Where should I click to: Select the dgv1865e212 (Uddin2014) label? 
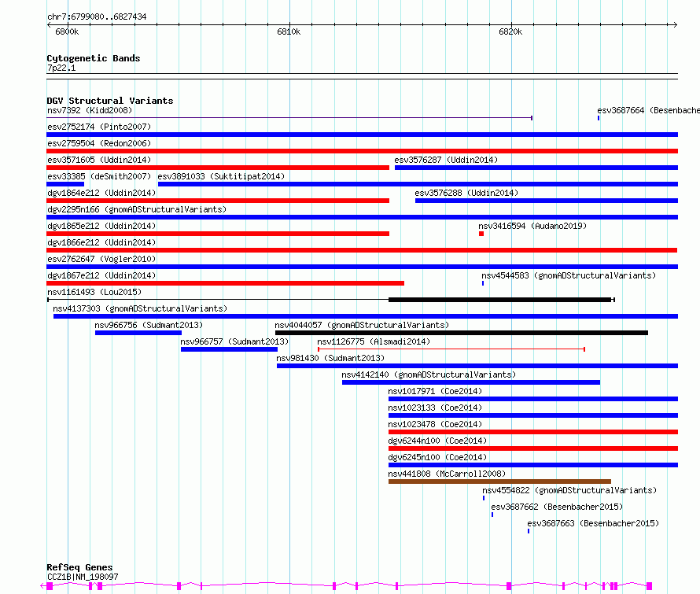[x=101, y=226]
